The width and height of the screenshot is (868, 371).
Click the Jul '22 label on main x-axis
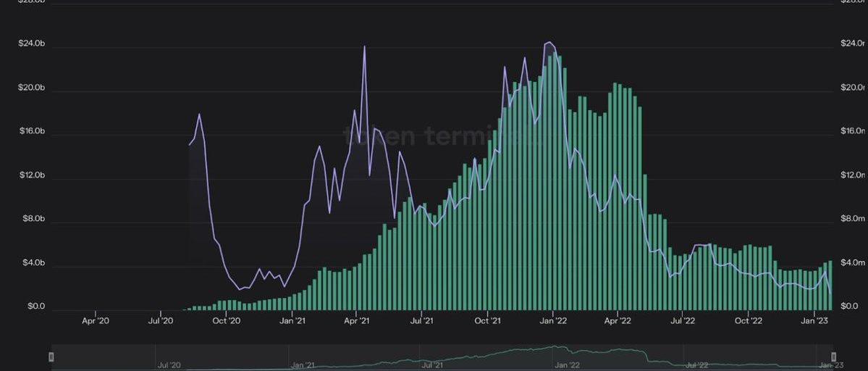tap(683, 320)
